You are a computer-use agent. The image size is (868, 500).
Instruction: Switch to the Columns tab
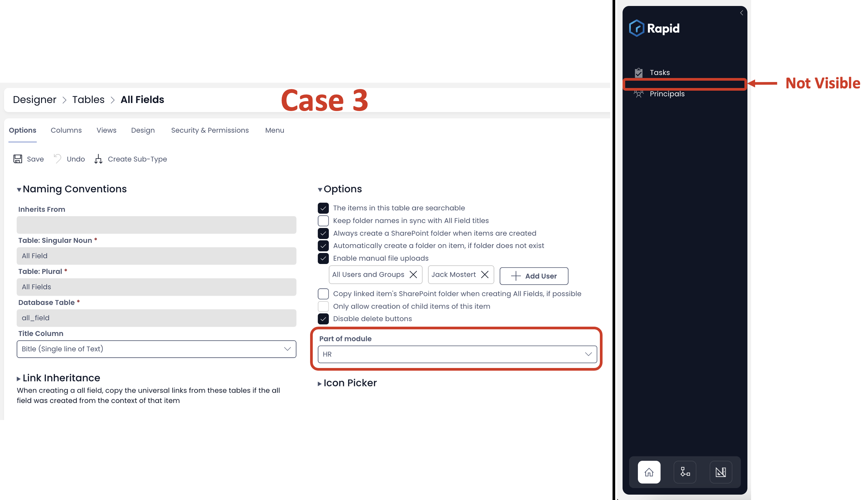[66, 129]
